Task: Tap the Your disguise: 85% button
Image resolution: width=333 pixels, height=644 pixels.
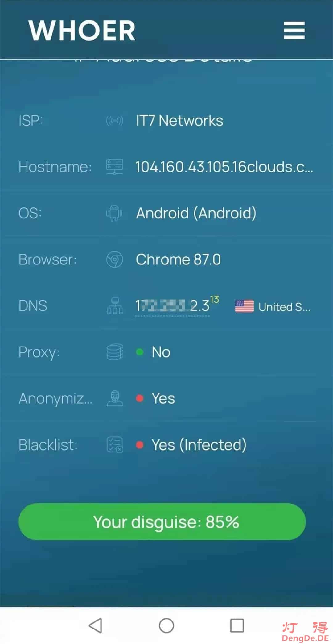Action: click(x=162, y=521)
